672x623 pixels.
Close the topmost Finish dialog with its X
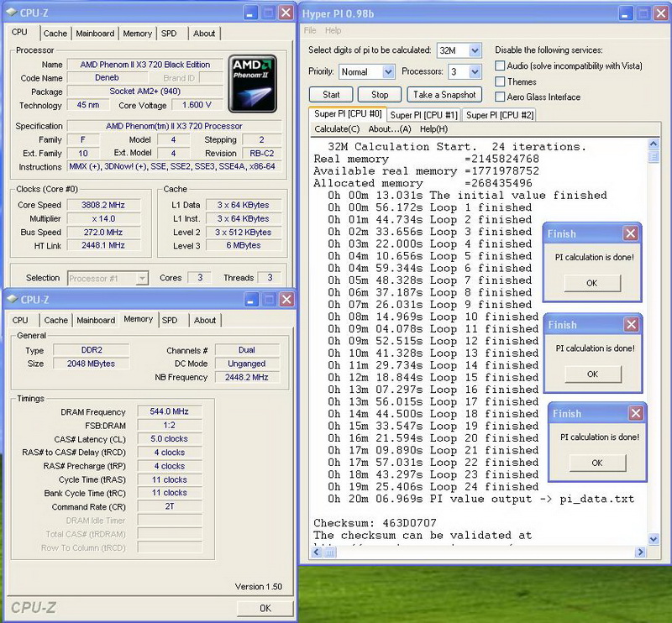pos(630,233)
